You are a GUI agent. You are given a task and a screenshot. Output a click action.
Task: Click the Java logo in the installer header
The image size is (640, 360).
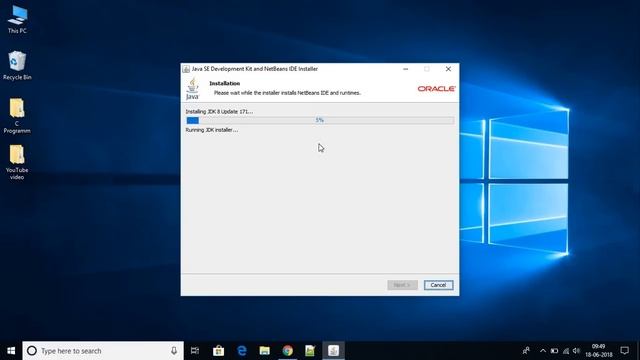(192, 89)
